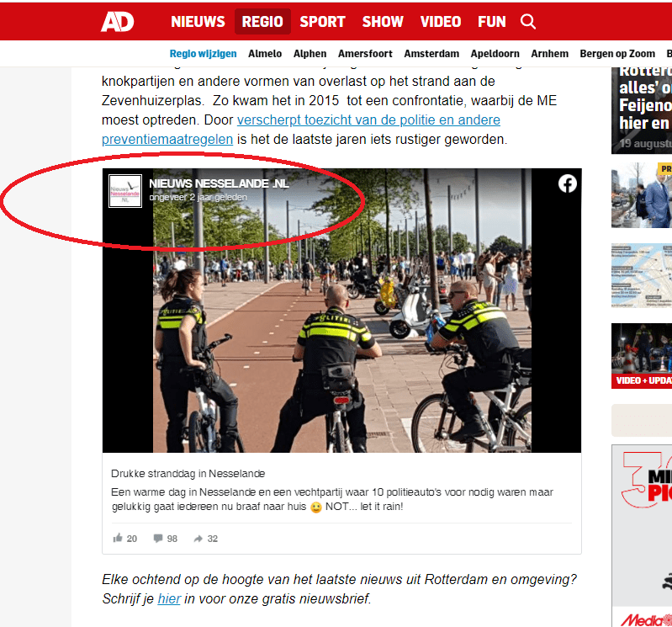Switch to the VIDEO section
This screenshot has height=627, width=672.
tap(441, 21)
